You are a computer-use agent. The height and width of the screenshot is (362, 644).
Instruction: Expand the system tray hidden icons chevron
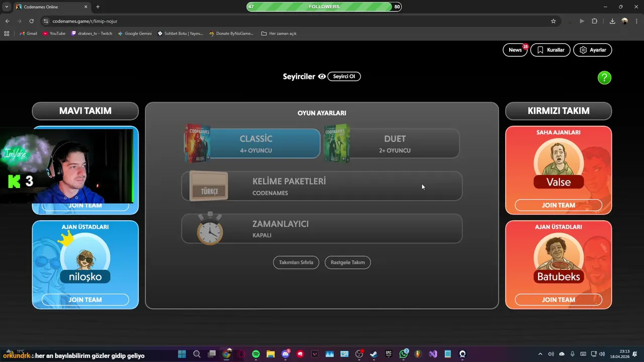click(x=540, y=354)
